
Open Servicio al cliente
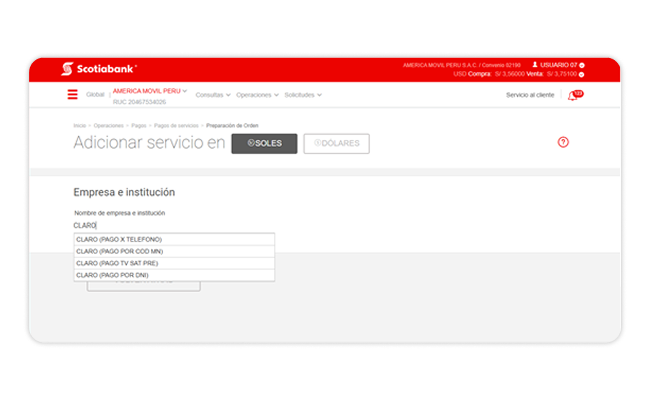click(530, 95)
